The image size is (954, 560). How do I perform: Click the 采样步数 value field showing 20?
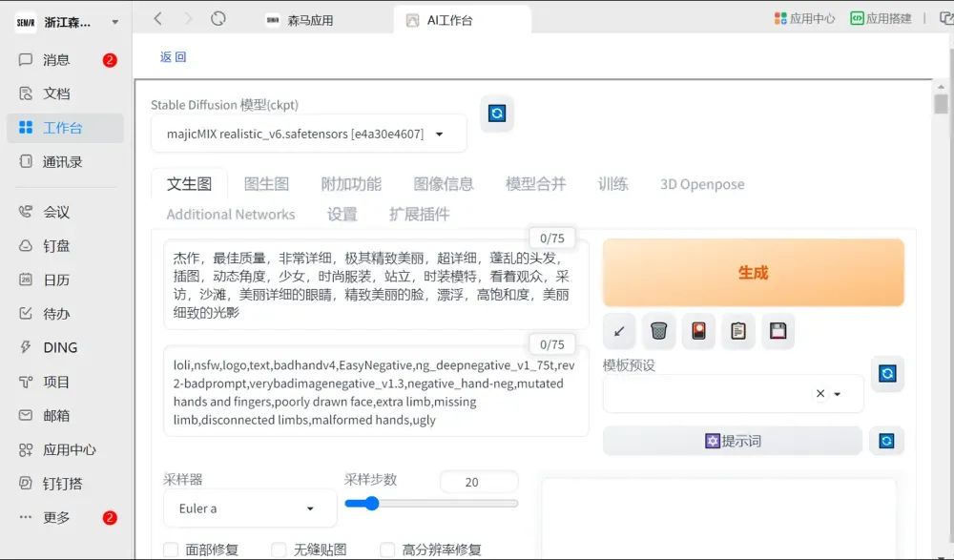(479, 482)
